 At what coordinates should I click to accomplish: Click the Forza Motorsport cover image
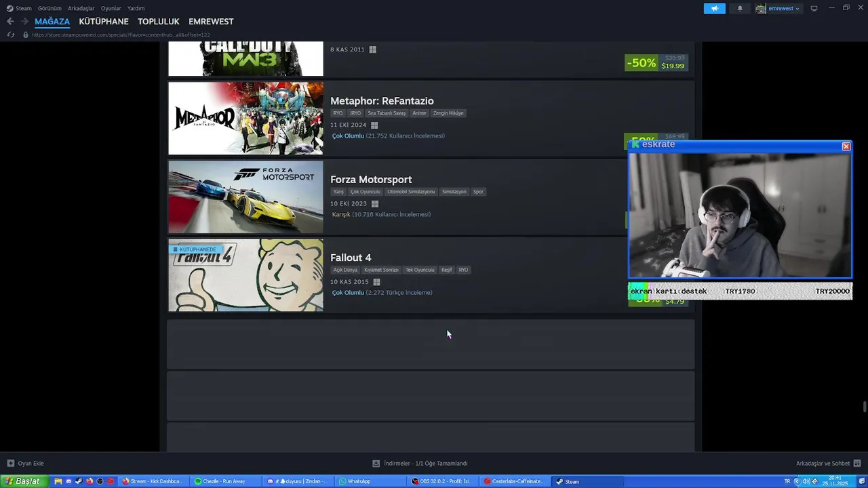click(245, 197)
